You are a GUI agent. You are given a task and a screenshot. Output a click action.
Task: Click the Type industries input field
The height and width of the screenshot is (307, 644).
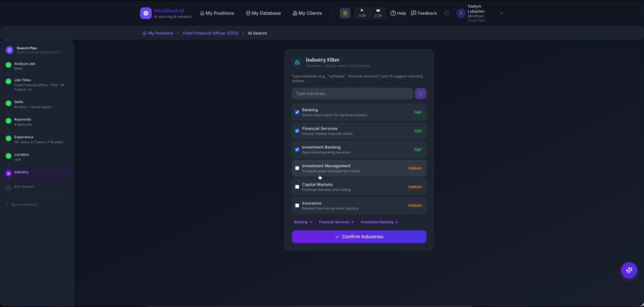click(x=352, y=94)
